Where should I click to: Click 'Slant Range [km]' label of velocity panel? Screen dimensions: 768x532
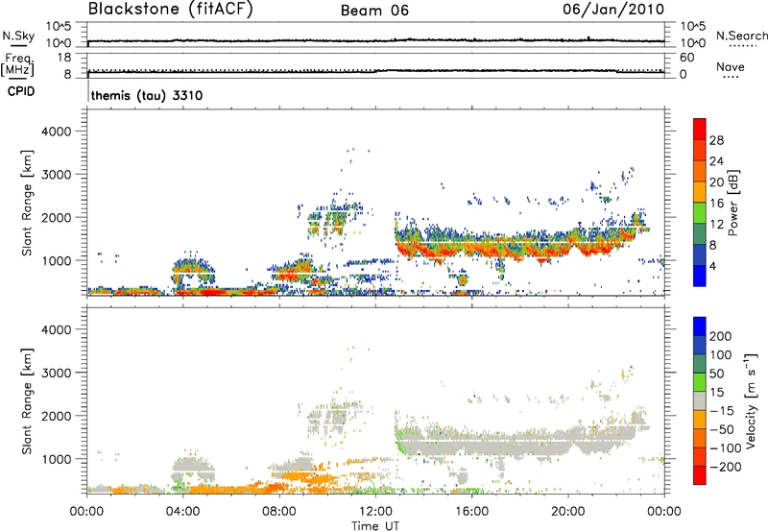(27, 401)
